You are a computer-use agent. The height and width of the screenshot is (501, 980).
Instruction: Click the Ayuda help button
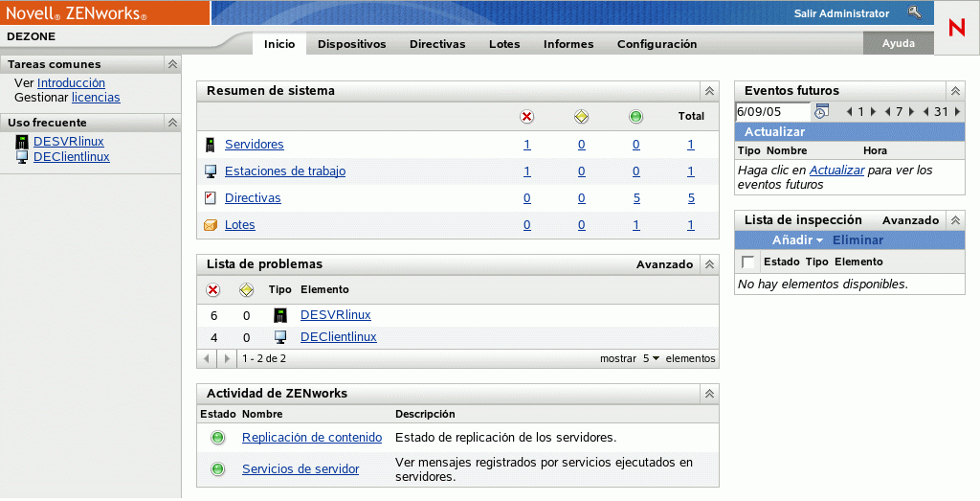pos(898,43)
